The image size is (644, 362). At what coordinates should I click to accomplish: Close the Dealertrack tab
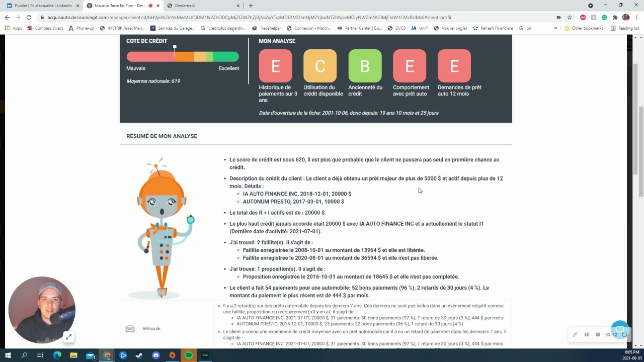(x=238, y=6)
